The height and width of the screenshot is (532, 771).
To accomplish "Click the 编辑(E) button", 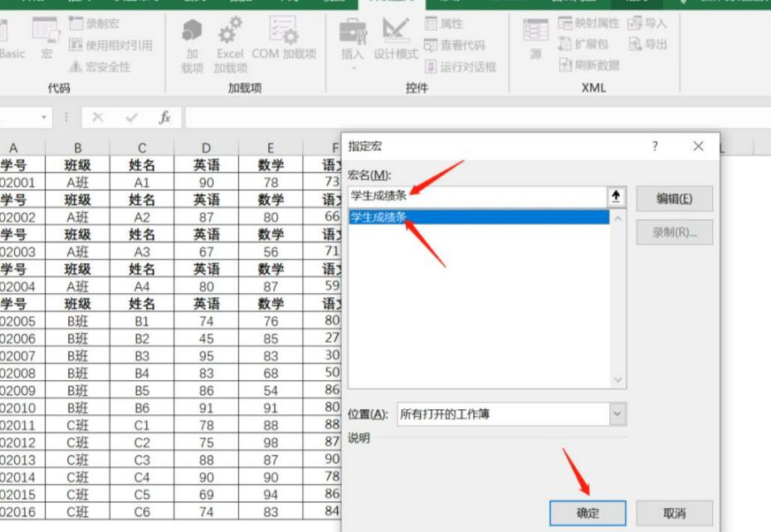I will click(674, 198).
